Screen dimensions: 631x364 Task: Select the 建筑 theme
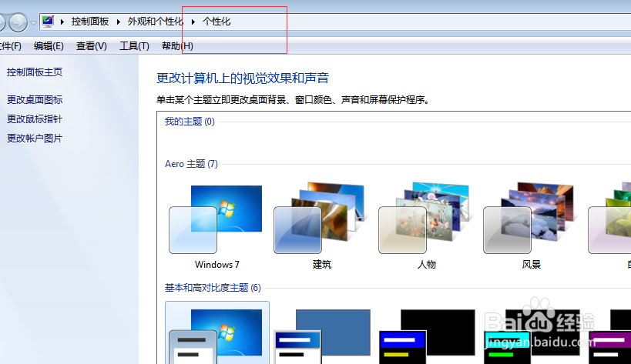point(321,227)
